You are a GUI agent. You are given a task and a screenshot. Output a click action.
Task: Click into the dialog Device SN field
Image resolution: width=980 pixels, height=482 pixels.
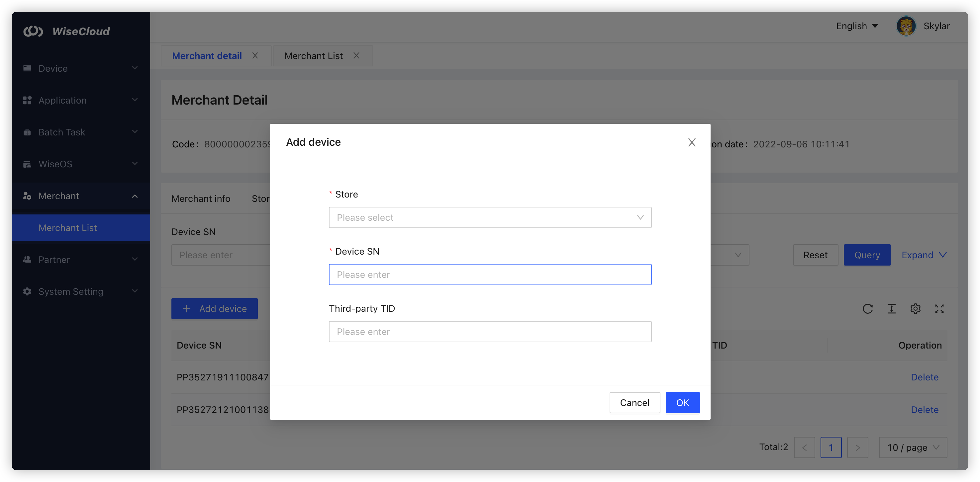tap(490, 275)
